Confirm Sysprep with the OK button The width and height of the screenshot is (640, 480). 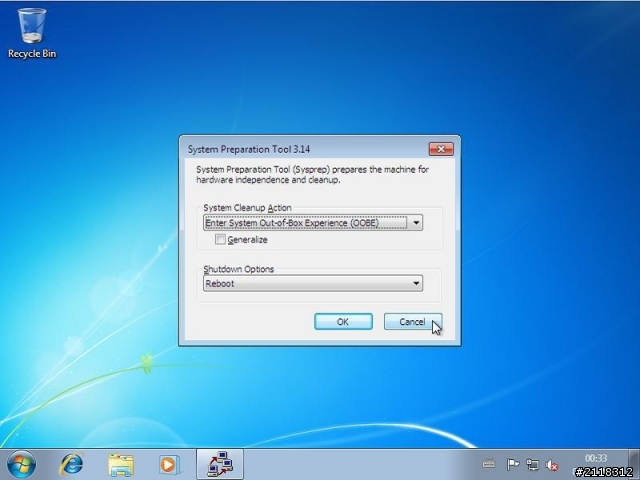pyautogui.click(x=343, y=322)
